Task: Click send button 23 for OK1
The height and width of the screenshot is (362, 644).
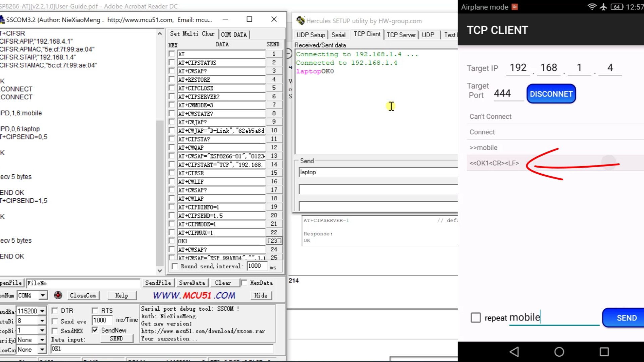Action: tap(274, 241)
